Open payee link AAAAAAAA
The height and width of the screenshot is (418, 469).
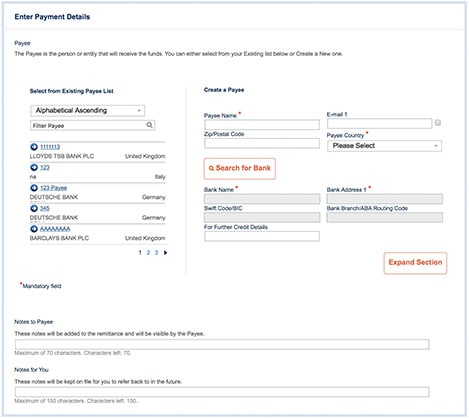point(55,229)
